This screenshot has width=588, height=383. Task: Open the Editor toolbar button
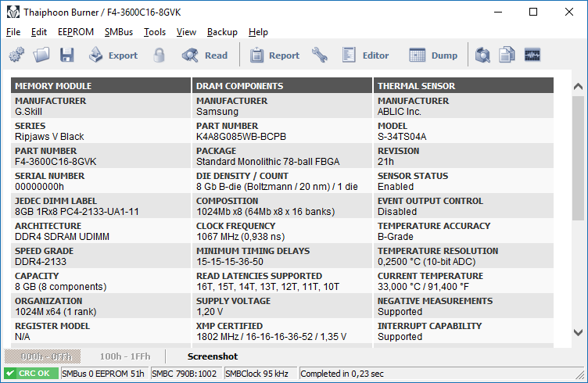pyautogui.click(x=366, y=55)
